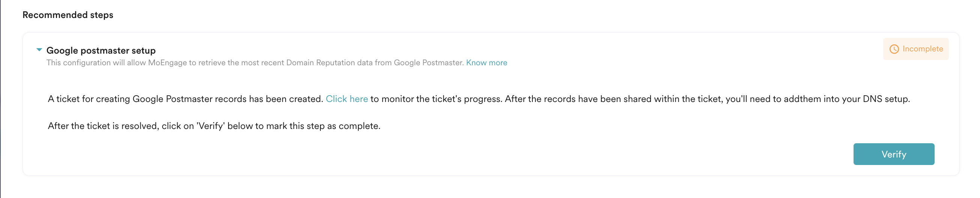Click the teal disclosure triangle icon
Viewport: 980px width, 198px height.
[39, 50]
